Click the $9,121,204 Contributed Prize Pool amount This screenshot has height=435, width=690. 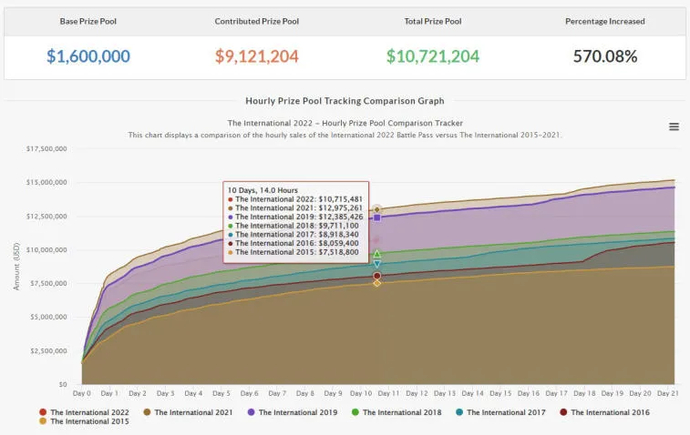tap(258, 56)
